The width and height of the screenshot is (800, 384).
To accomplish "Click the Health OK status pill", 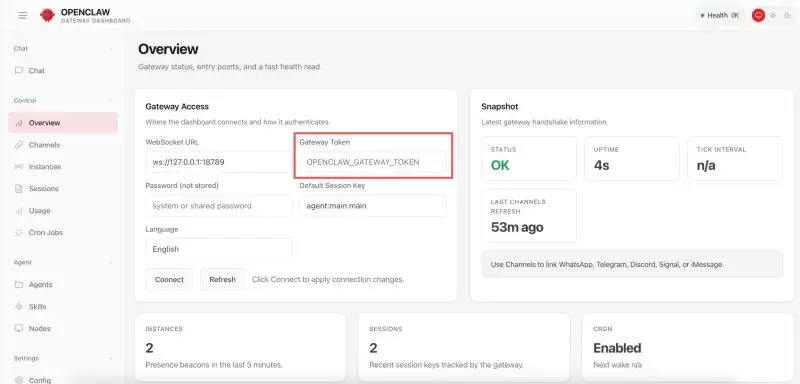I will tap(719, 15).
